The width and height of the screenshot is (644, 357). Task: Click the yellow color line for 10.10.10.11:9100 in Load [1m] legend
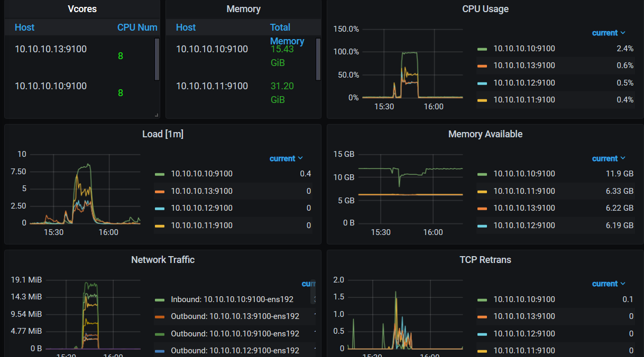[x=160, y=226]
